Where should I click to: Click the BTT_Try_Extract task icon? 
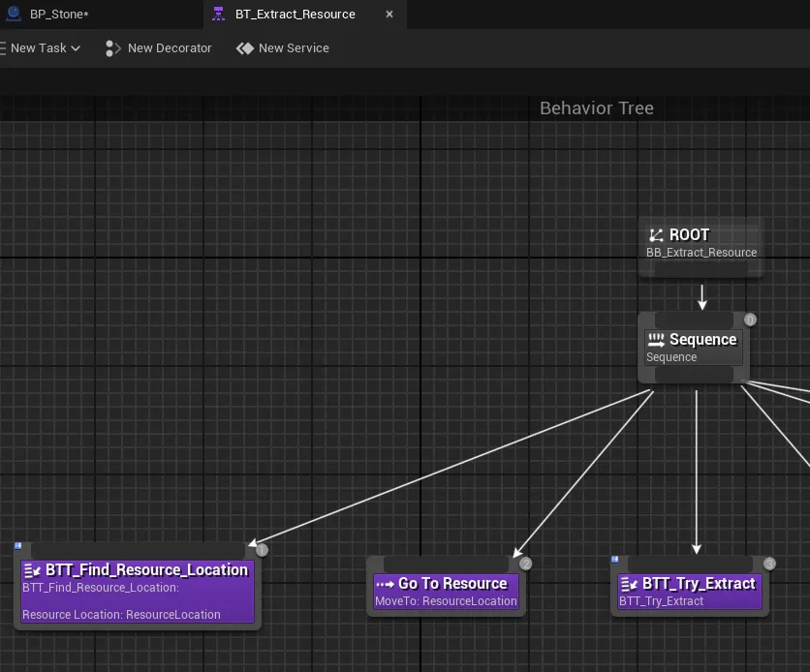[x=629, y=584]
